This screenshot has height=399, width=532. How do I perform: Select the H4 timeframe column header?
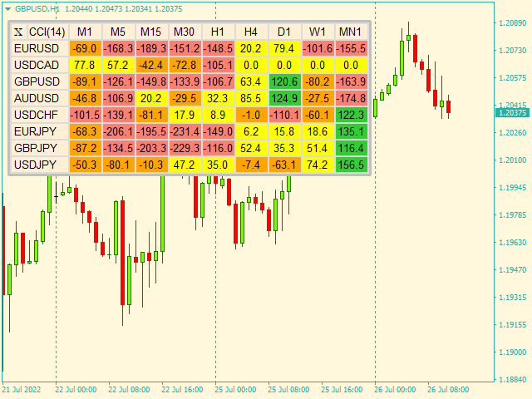[251, 32]
